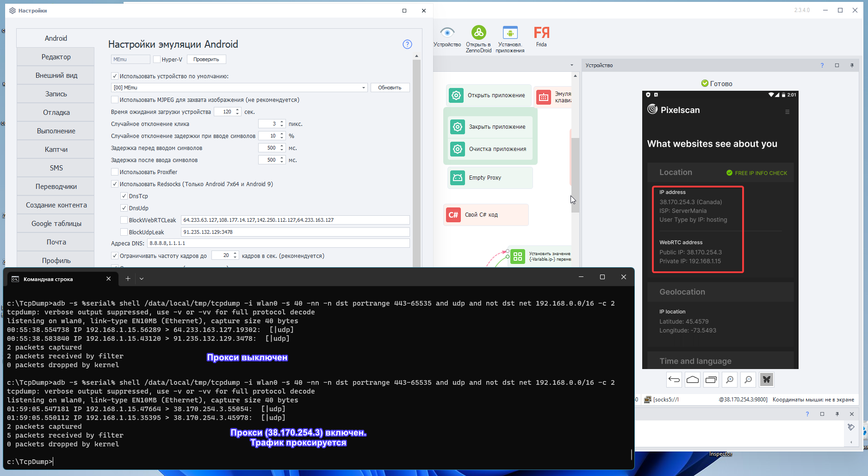Open the Редактор settings tab

coord(56,57)
